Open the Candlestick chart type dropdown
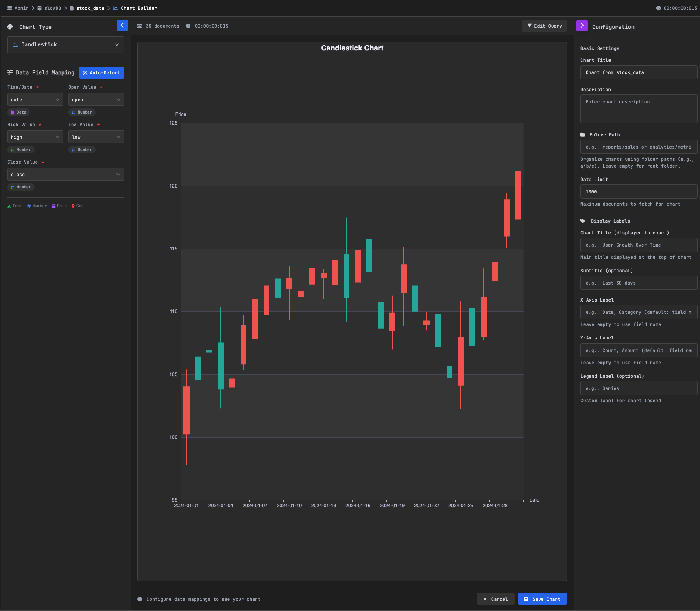The image size is (700, 611). 65,44
